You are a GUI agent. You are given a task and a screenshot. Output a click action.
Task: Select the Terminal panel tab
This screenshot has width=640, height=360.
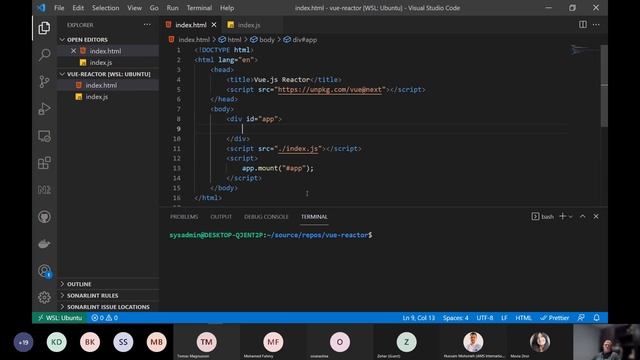click(x=314, y=217)
